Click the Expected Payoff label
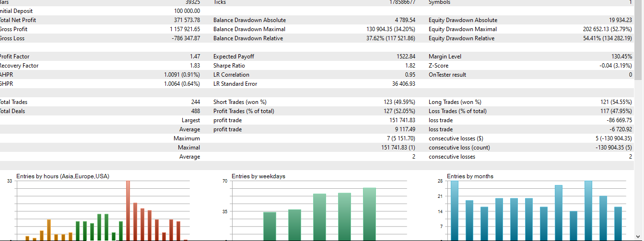This screenshot has height=241, width=644. [234, 57]
